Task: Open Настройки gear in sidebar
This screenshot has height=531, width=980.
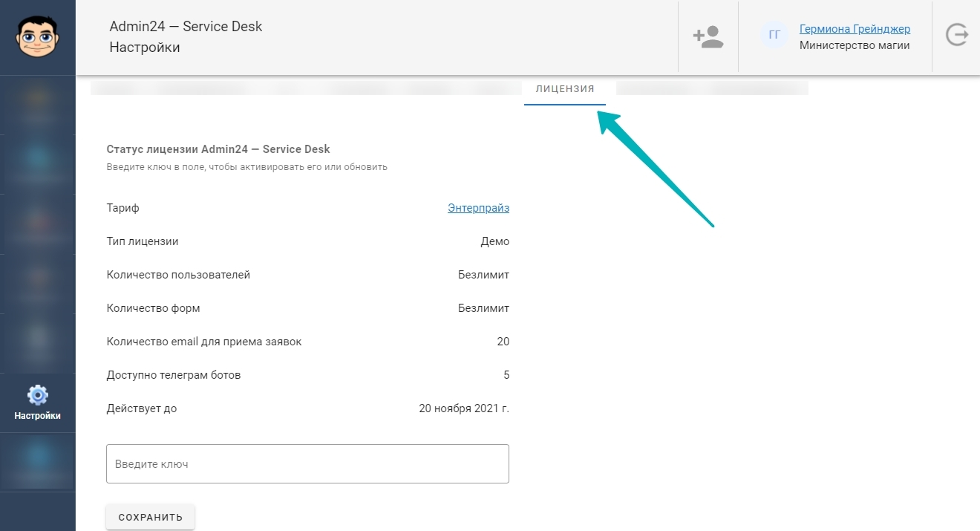Action: (x=37, y=403)
